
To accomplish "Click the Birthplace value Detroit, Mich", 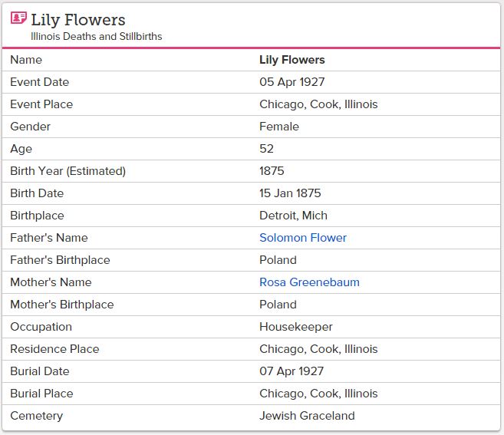I will click(293, 216).
